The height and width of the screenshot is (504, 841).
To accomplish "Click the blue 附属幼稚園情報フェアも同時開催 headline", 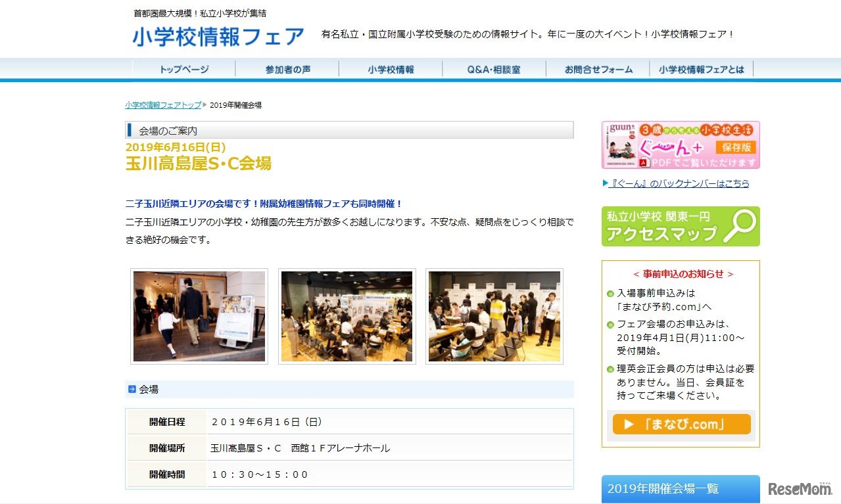I will [x=264, y=204].
